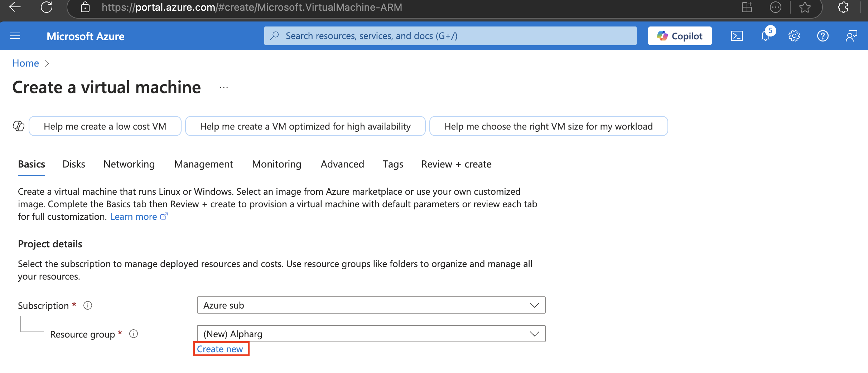Viewport: 868px width, 373px height.
Task: Select the Basics tab
Action: tap(32, 164)
